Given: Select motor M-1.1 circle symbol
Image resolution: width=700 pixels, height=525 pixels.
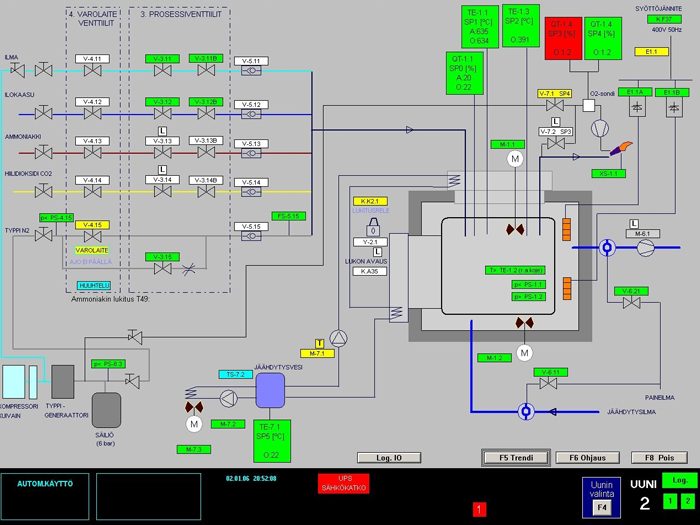Looking at the screenshot, I should 515,159.
